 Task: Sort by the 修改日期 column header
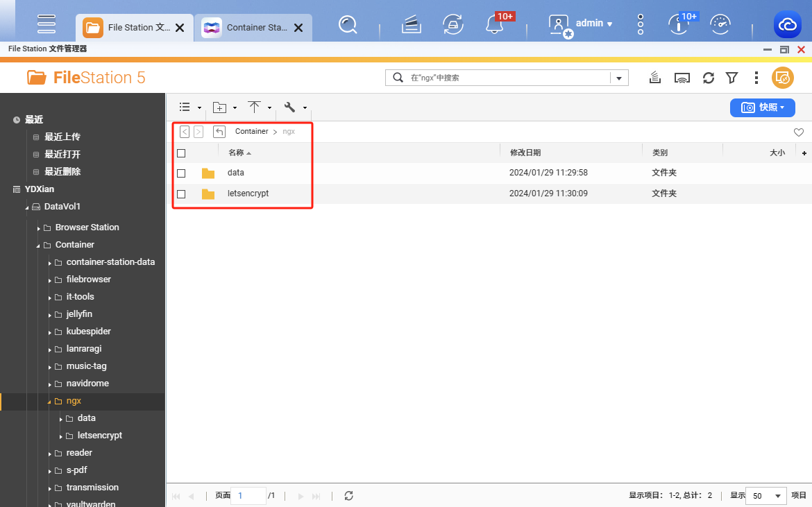525,153
